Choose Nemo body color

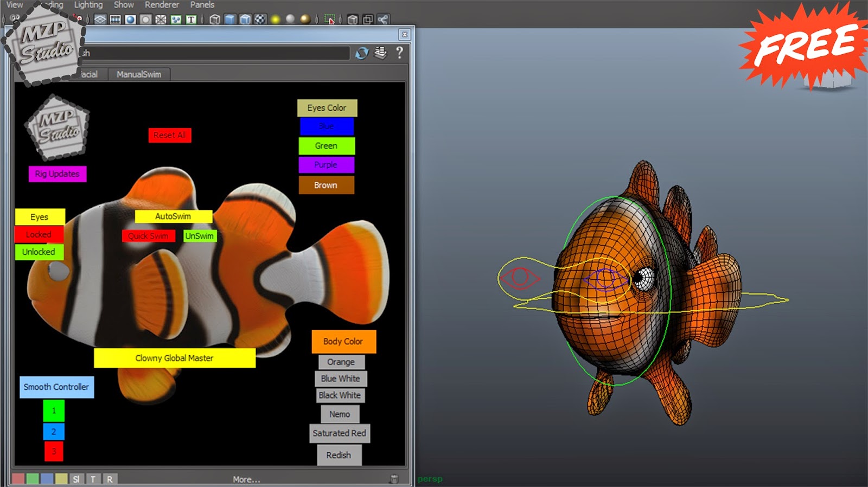340,414
